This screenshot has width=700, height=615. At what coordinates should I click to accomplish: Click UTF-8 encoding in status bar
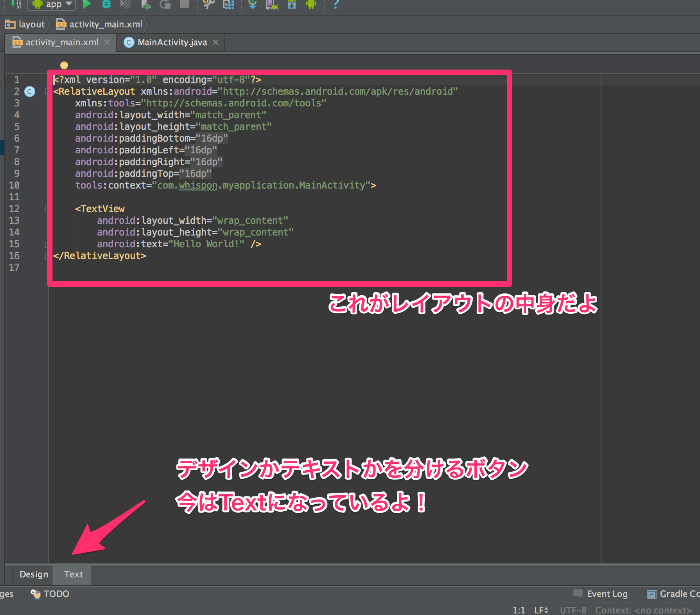(x=573, y=610)
